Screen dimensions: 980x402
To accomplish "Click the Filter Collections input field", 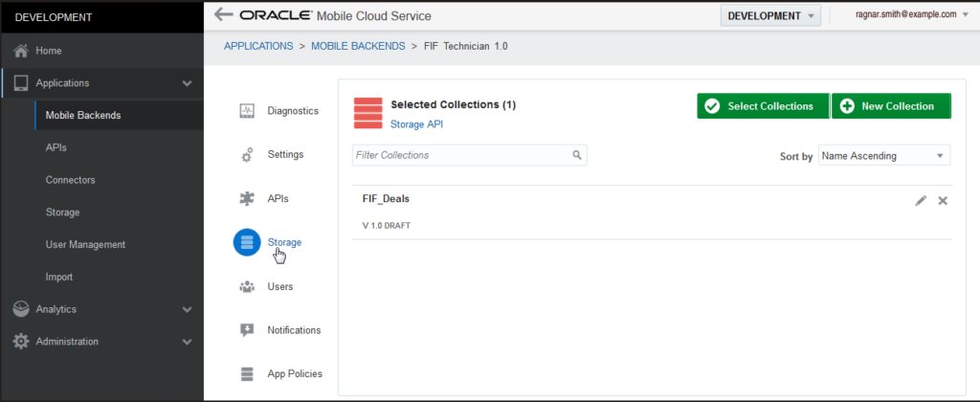I will pyautogui.click(x=469, y=155).
